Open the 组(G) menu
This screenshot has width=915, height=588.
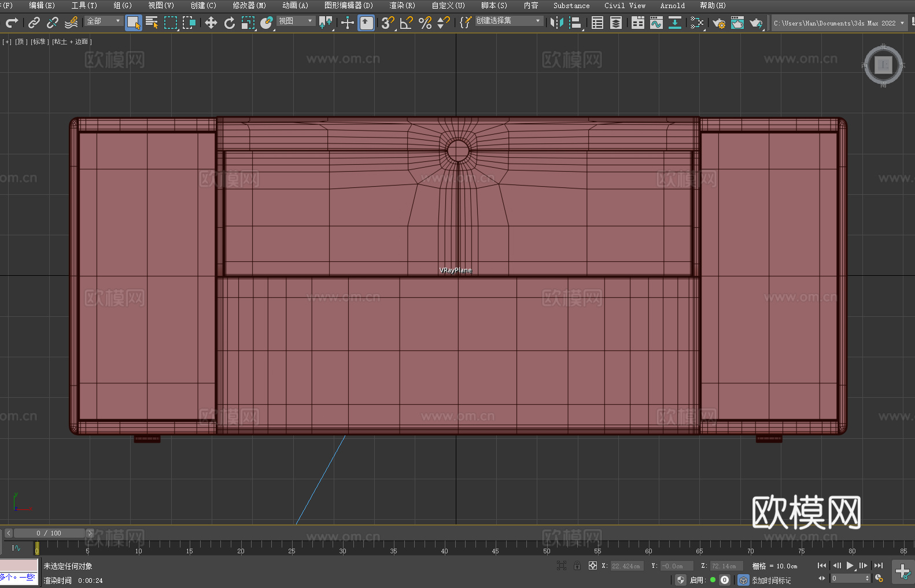coord(123,5)
